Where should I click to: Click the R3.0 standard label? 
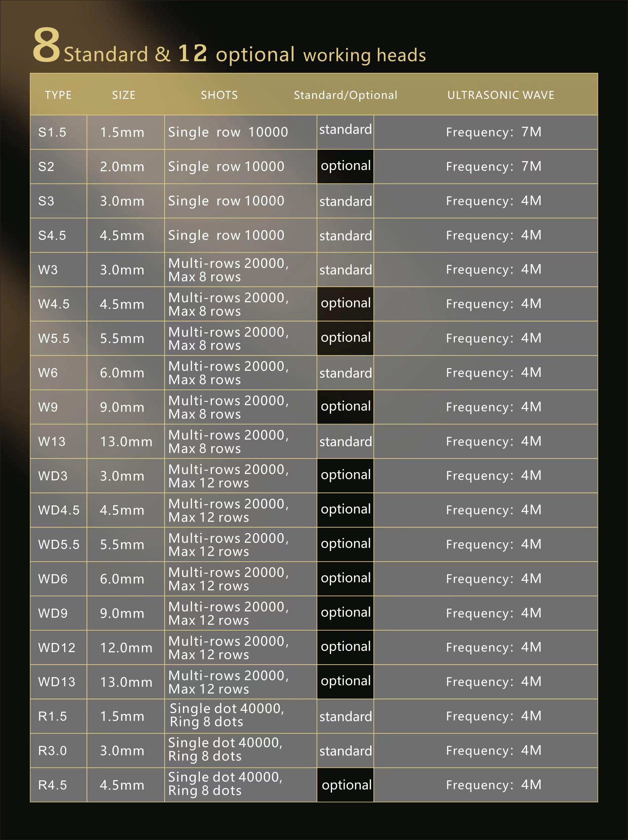click(x=345, y=751)
